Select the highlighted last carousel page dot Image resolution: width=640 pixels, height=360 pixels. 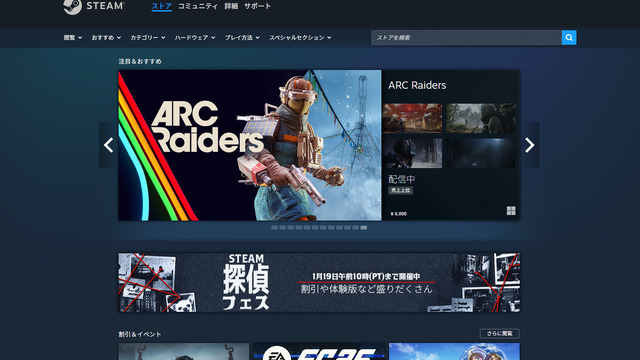tap(364, 228)
